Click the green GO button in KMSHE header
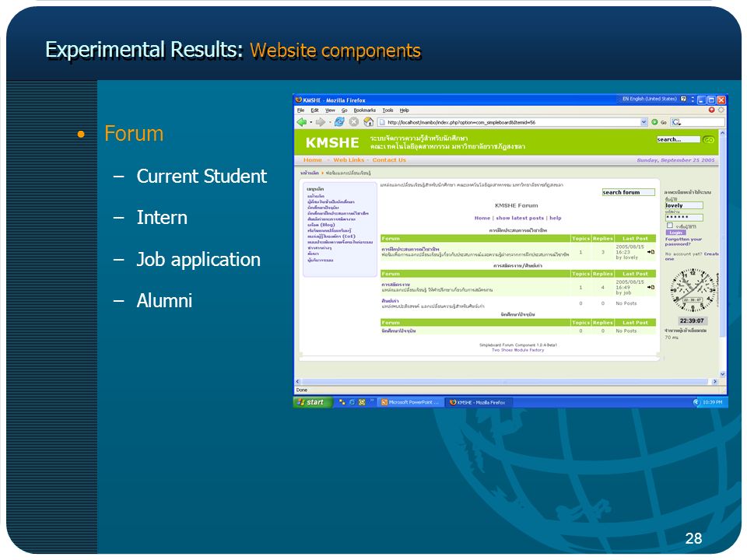The image size is (747, 560). [x=708, y=139]
